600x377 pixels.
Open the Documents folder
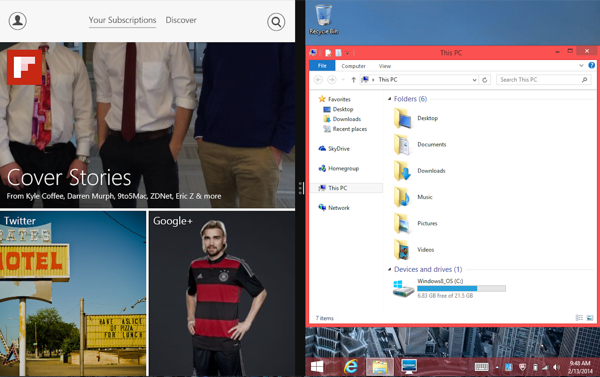pyautogui.click(x=420, y=145)
